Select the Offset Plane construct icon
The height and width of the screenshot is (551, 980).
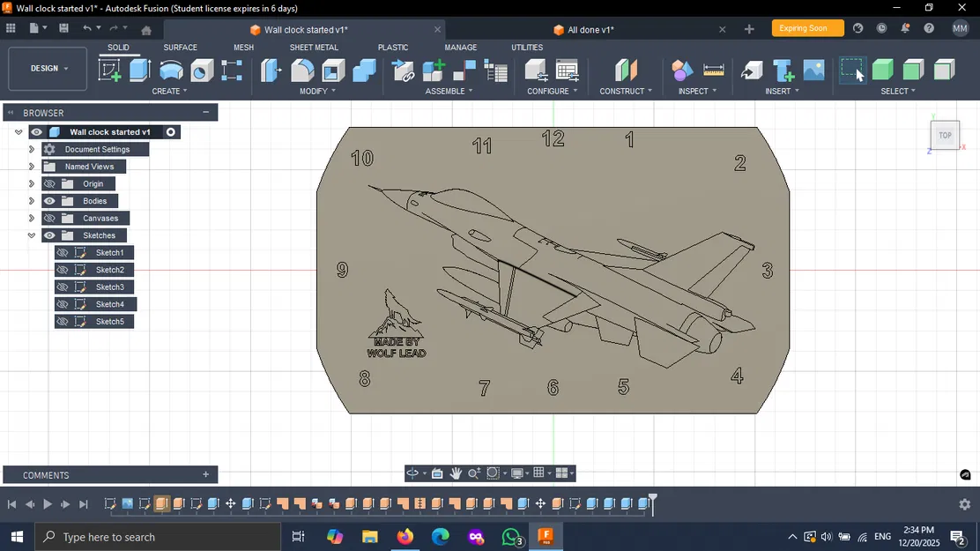[626, 71]
